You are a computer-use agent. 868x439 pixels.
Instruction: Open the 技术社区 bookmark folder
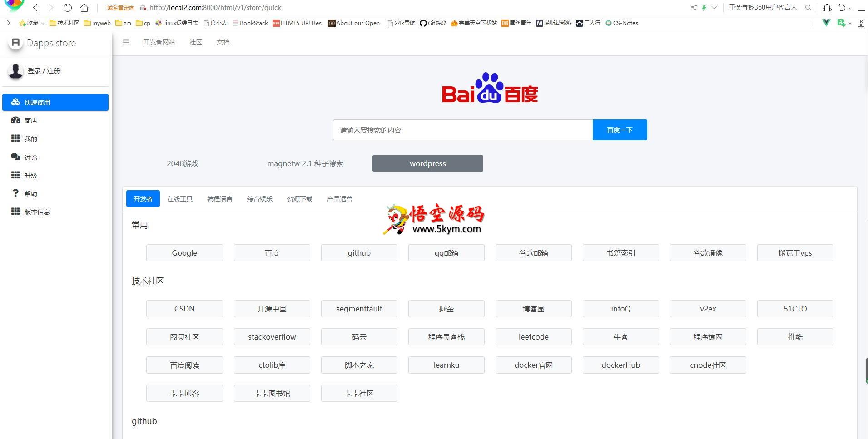(x=64, y=23)
